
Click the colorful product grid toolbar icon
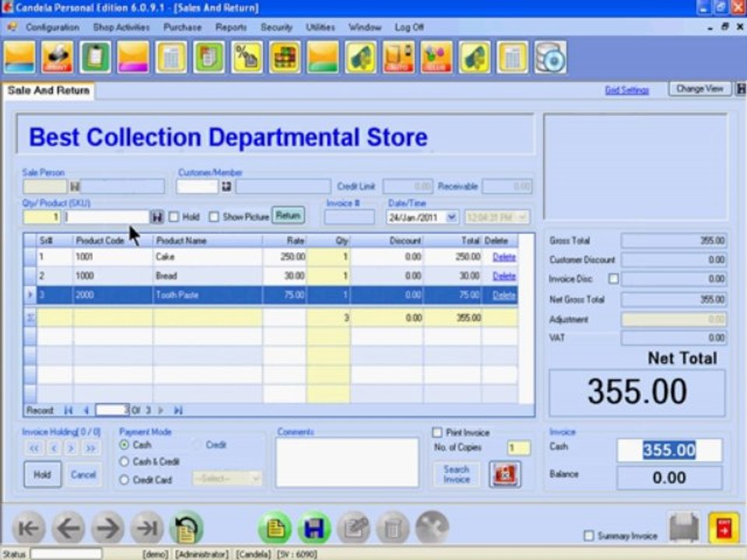tap(285, 57)
